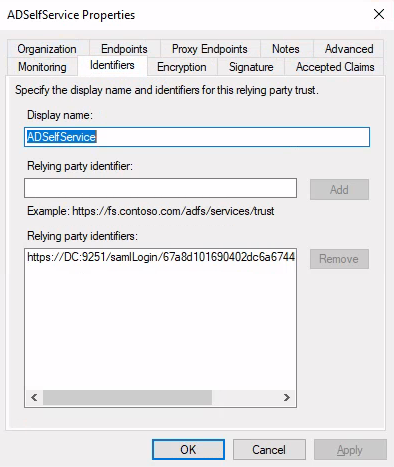Show the Accepted Claims tab
The width and height of the screenshot is (394, 467).
coord(335,67)
